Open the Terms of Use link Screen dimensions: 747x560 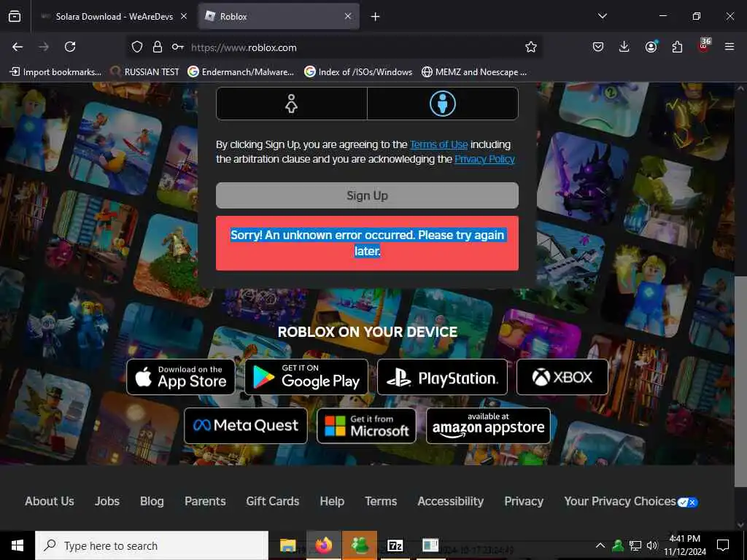tap(438, 144)
